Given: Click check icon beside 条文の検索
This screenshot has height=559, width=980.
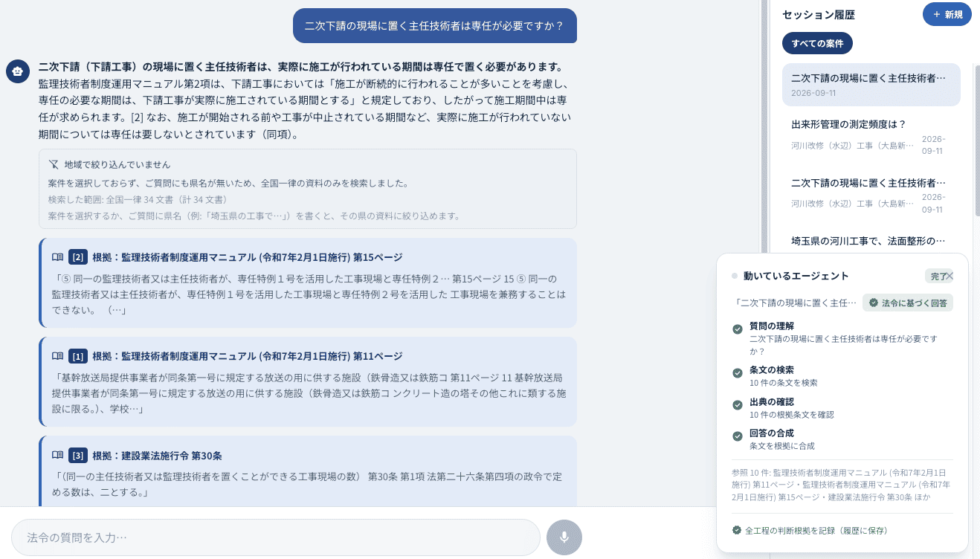Looking at the screenshot, I should [738, 373].
